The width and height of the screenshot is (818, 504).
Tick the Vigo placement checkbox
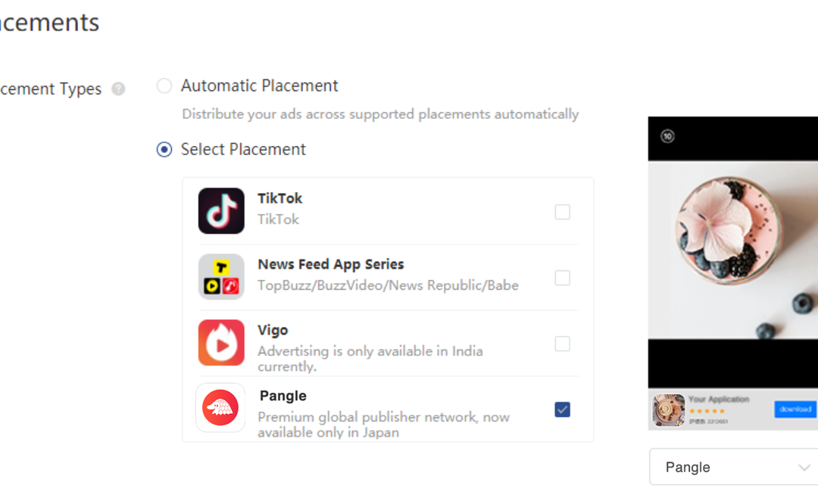coord(562,344)
